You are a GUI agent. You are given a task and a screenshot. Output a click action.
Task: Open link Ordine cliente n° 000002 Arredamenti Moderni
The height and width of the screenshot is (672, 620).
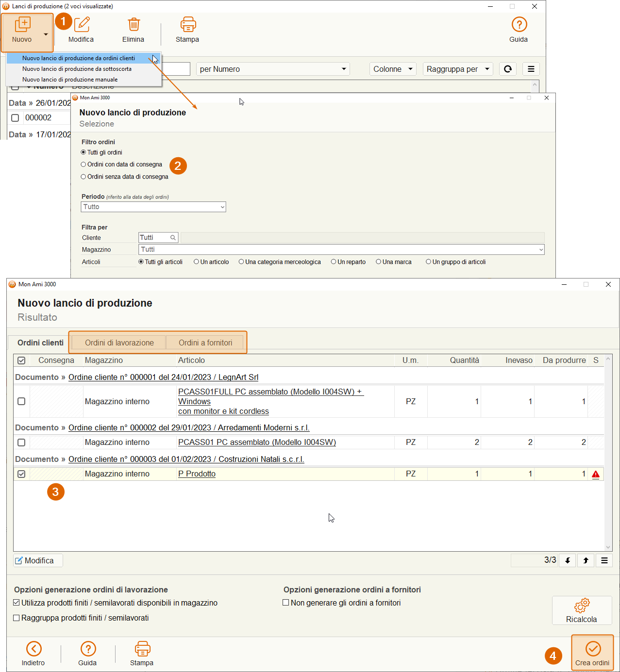[189, 427]
